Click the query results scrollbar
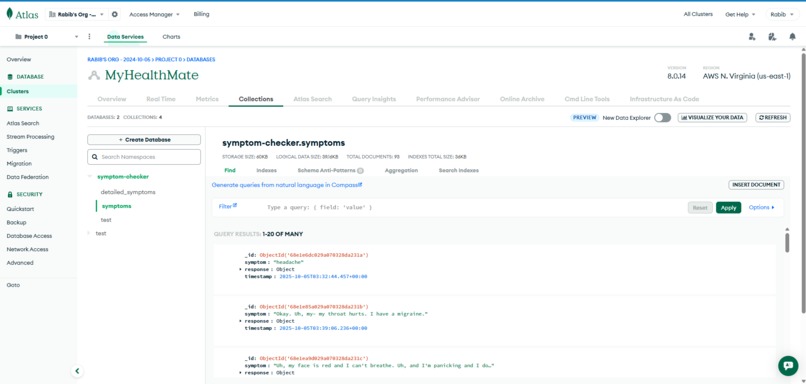Screen dimensions: 806x384 787,242
